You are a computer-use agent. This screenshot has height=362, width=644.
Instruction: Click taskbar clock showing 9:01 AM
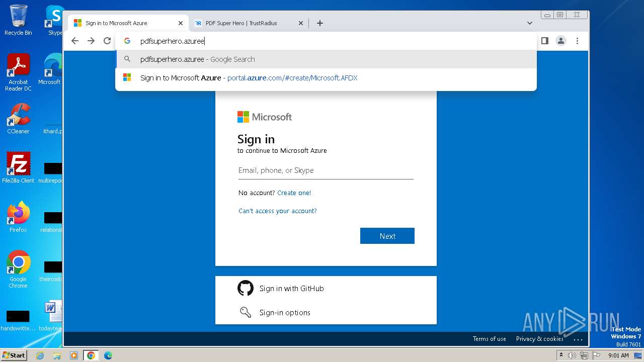tap(618, 355)
